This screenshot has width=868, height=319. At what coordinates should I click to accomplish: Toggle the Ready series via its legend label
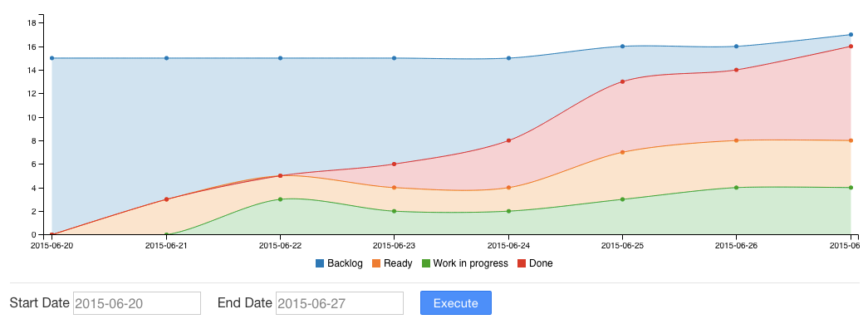point(398,263)
